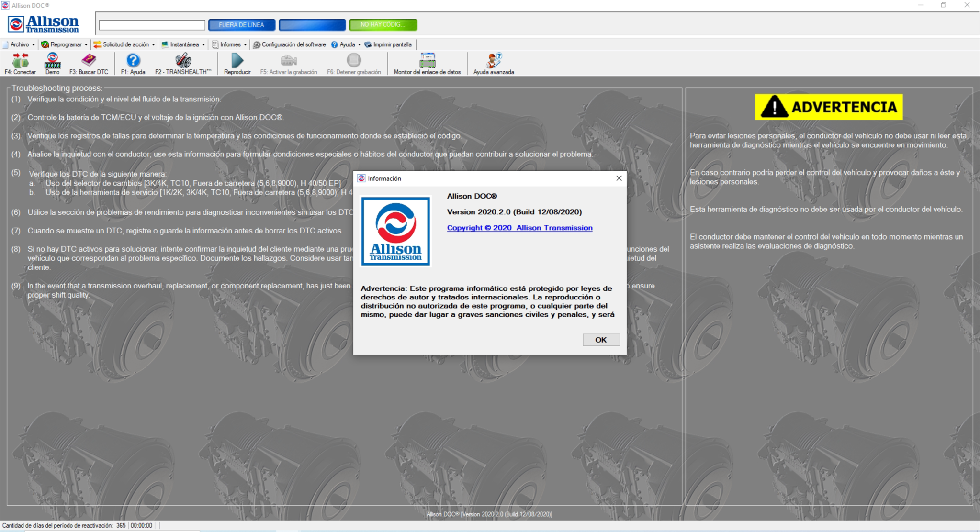Click the Imprimir pantalla printer icon
Image resolution: width=980 pixels, height=532 pixels.
click(368, 44)
